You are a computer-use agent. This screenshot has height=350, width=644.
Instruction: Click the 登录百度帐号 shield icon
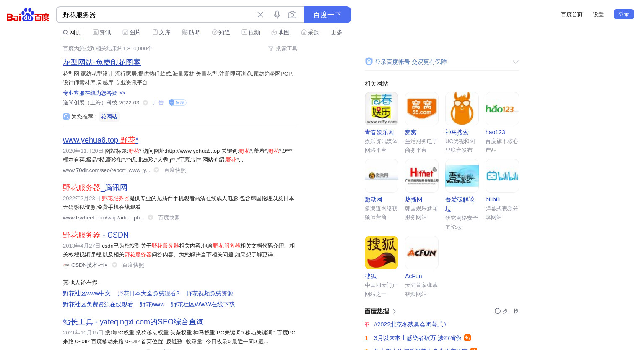click(369, 62)
